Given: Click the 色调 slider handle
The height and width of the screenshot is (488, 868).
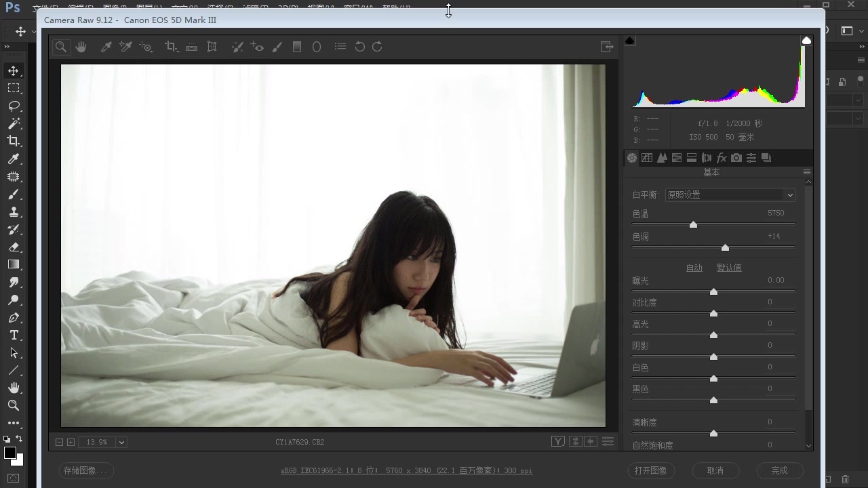Looking at the screenshot, I should coord(725,247).
